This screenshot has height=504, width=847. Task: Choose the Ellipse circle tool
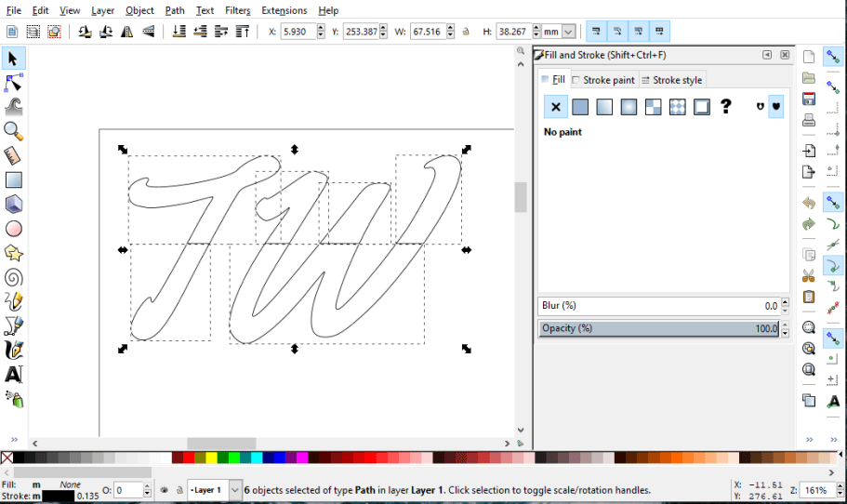click(x=13, y=229)
